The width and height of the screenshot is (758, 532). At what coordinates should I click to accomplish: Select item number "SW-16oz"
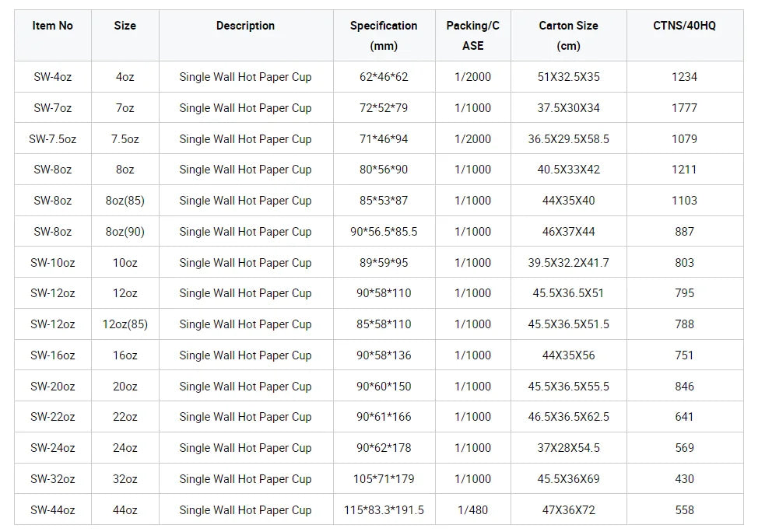[53, 355]
